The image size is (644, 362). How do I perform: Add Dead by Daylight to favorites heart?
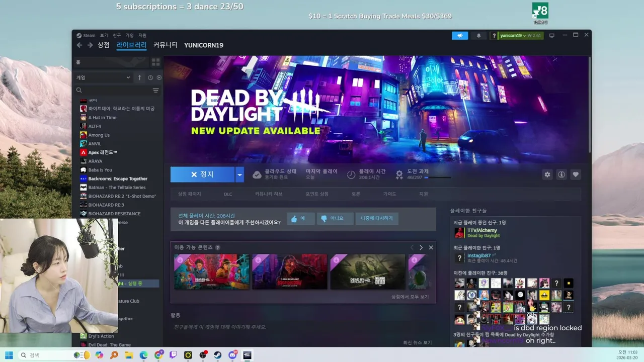pos(576,174)
